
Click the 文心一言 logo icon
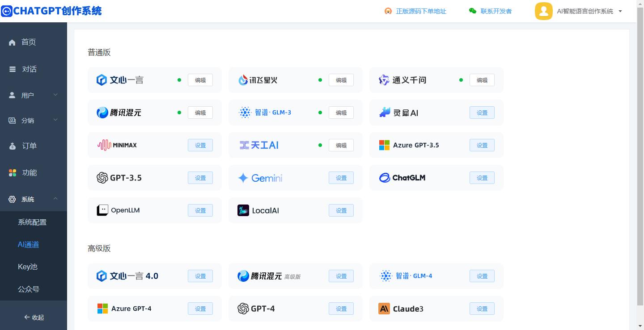102,80
